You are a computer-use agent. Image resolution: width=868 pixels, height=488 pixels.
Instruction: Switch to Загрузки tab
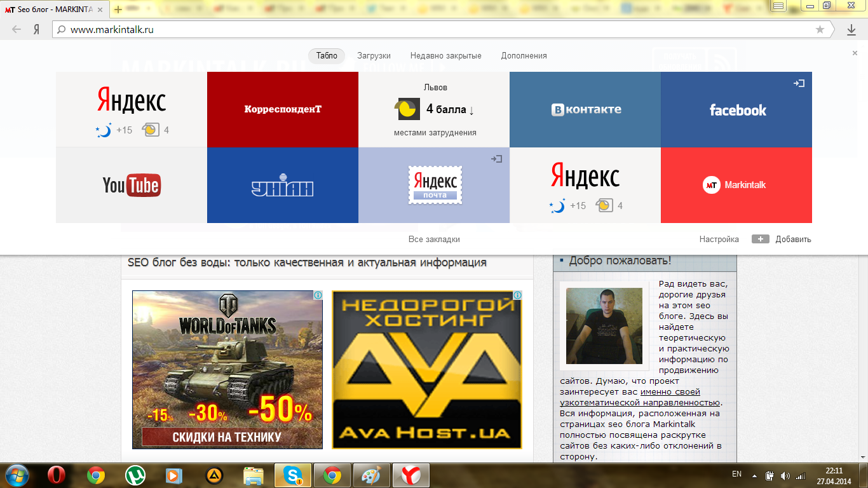click(374, 55)
